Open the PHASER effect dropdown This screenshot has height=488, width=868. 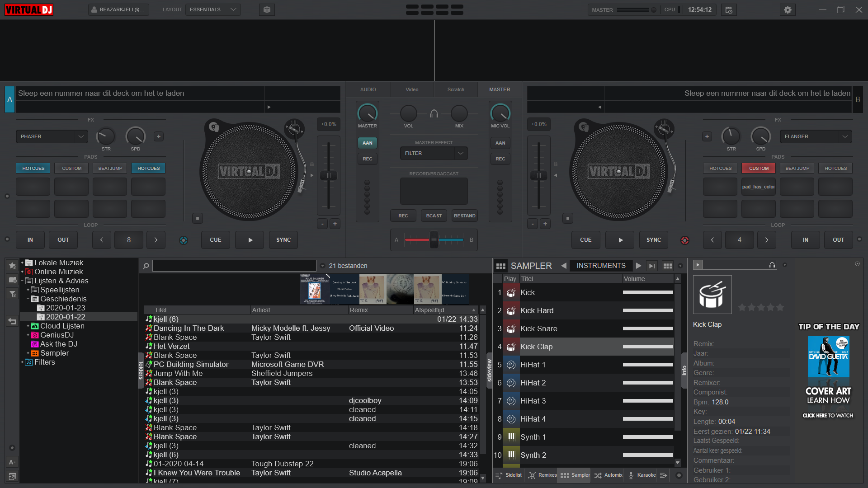coord(52,136)
